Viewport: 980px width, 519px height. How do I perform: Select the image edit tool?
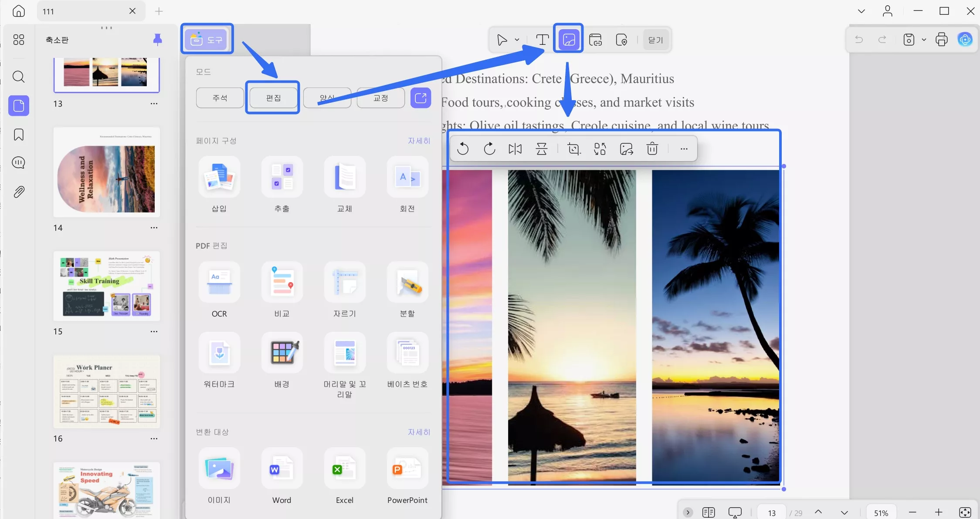pyautogui.click(x=569, y=40)
